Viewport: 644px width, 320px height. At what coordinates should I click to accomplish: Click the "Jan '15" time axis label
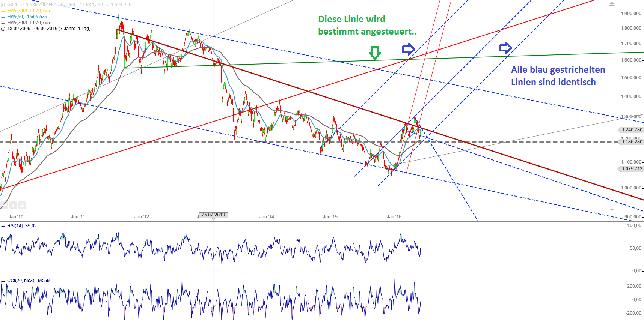pos(330,217)
